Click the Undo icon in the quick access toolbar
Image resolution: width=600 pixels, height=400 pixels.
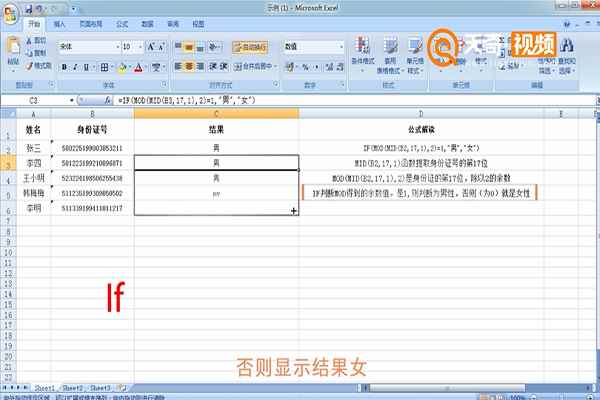[40, 8]
